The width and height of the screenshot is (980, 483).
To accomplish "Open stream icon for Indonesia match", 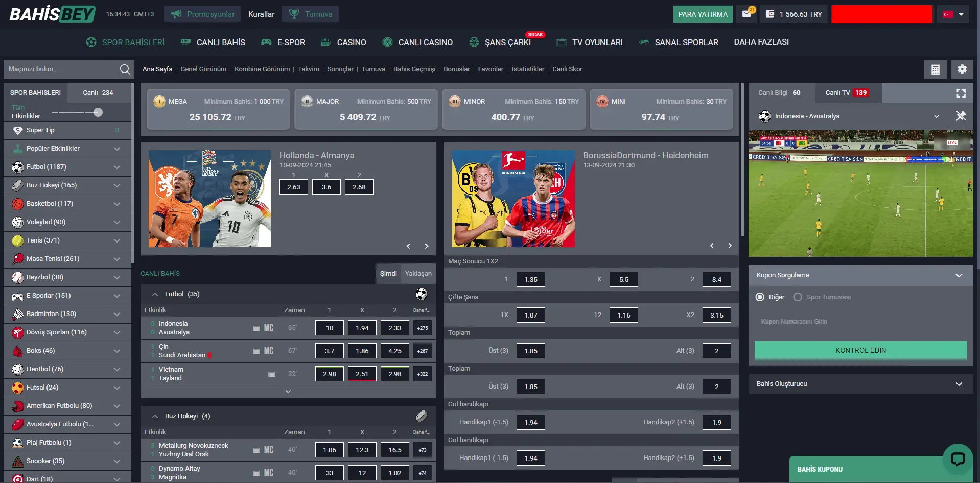I will pos(256,328).
